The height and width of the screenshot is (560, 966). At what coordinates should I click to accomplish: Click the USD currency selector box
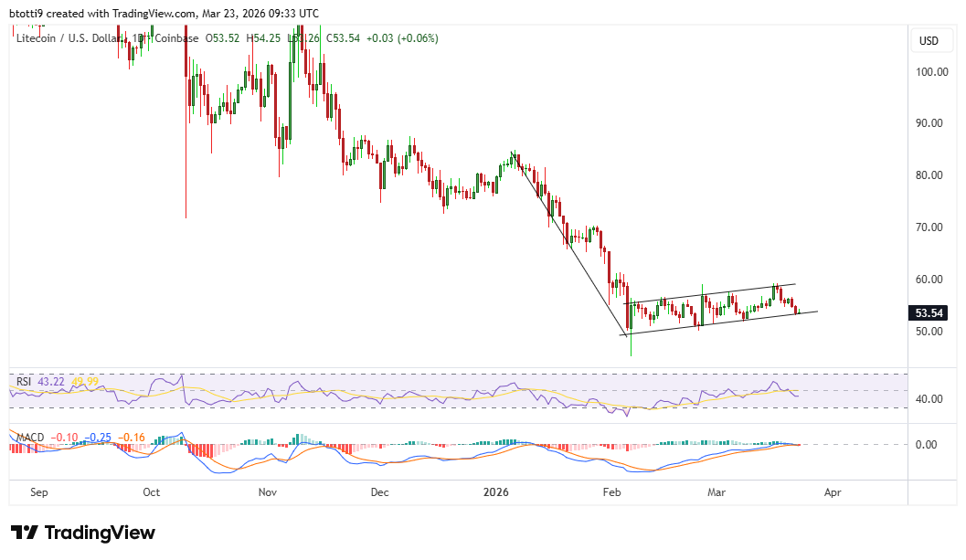[x=929, y=41]
